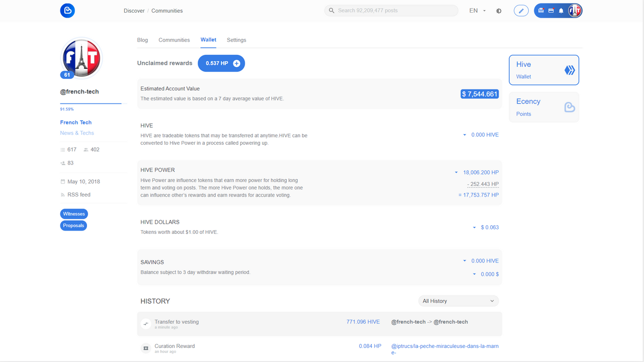Click the May 10, 2018 join date

84,182
